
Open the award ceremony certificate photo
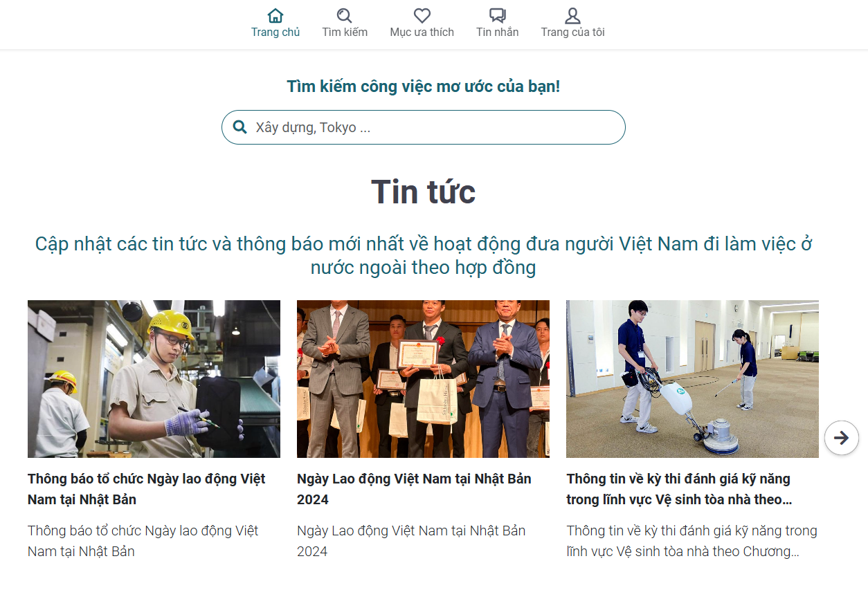423,379
